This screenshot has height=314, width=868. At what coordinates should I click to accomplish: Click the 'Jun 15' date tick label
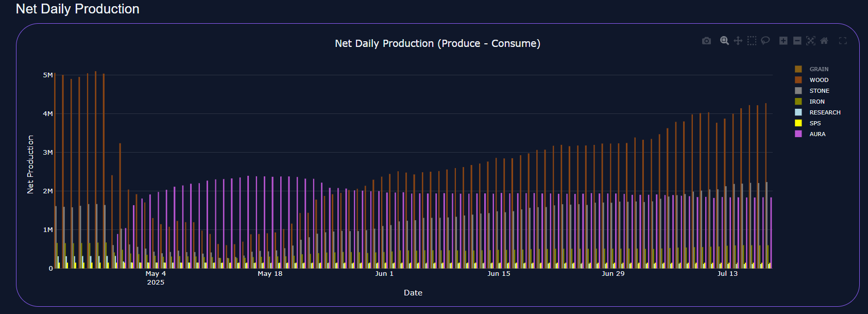(x=499, y=274)
